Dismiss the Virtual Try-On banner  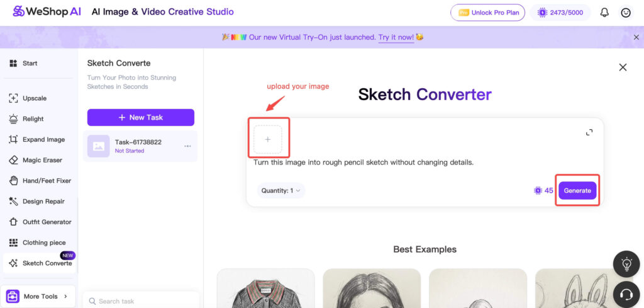[636, 37]
